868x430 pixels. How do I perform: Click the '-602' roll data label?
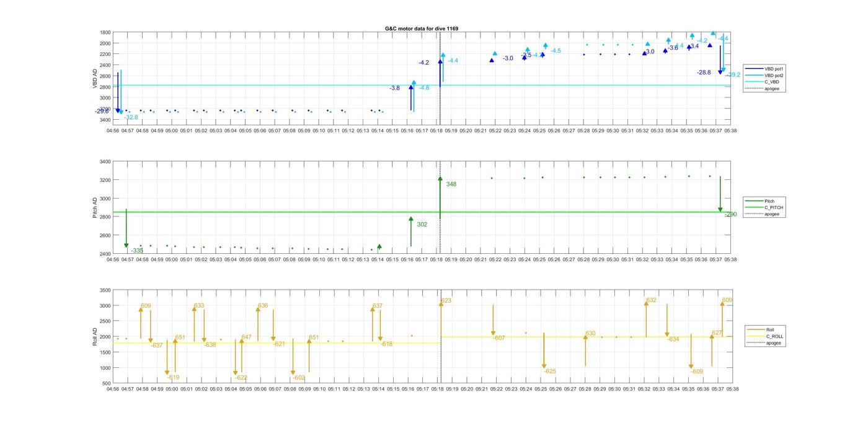pos(299,377)
